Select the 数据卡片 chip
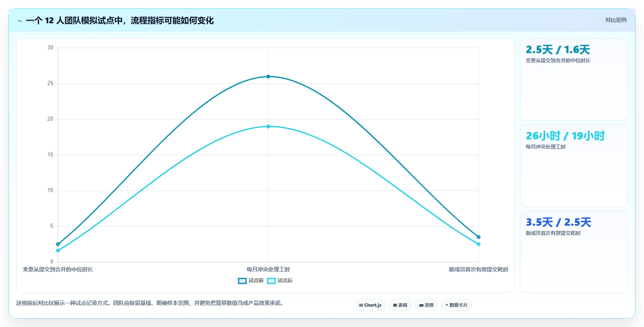644x327 pixels. 456,305
